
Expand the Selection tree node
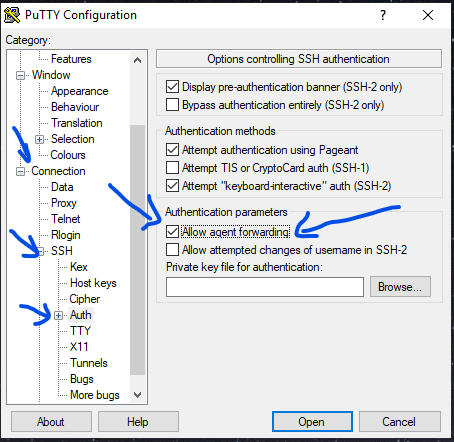pyautogui.click(x=39, y=139)
